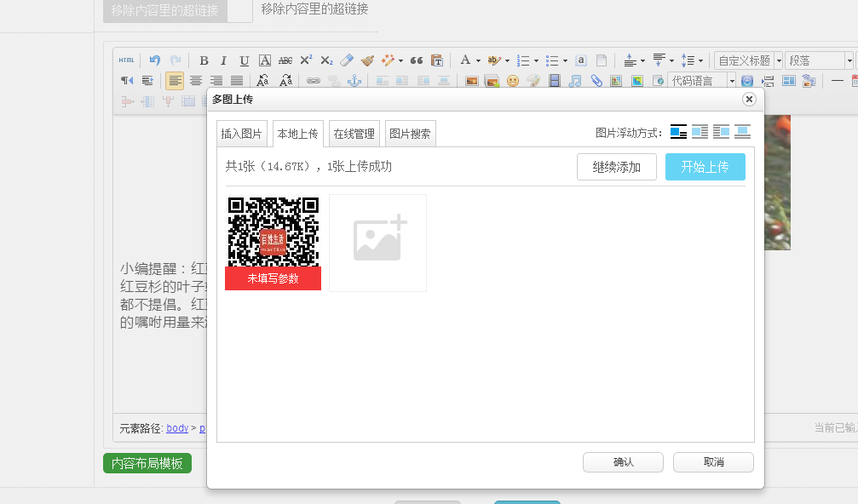
Task: Click the music note icon
Action: [576, 81]
